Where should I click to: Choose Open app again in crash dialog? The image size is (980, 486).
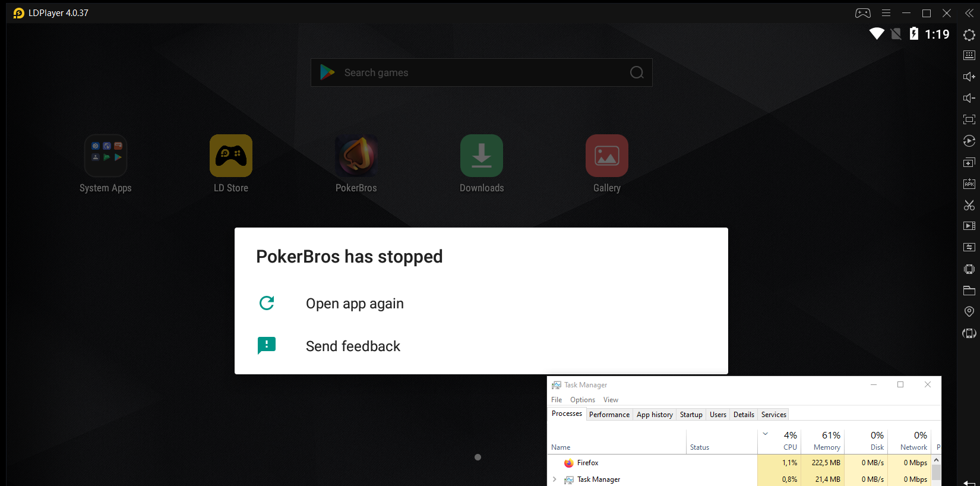481,304
